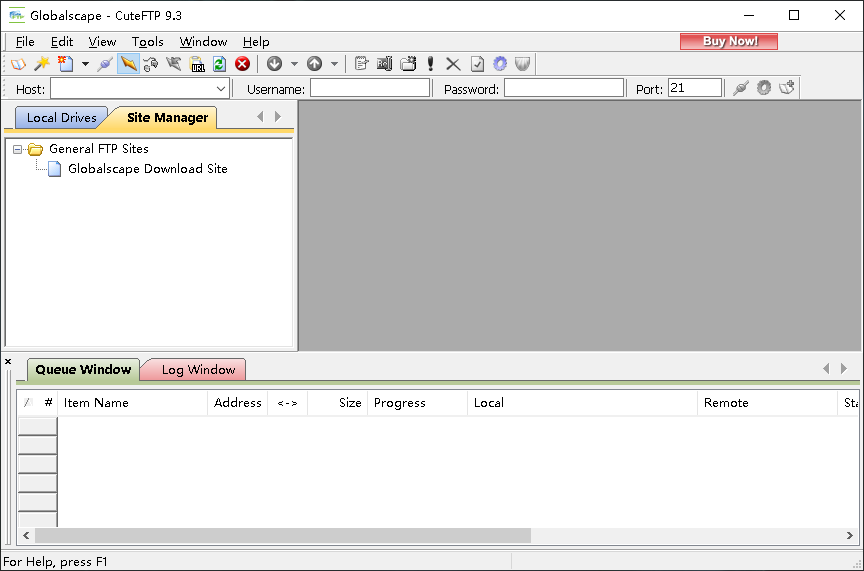864x571 pixels.
Task: Select Globalscape Download Site entry
Action: tap(148, 169)
